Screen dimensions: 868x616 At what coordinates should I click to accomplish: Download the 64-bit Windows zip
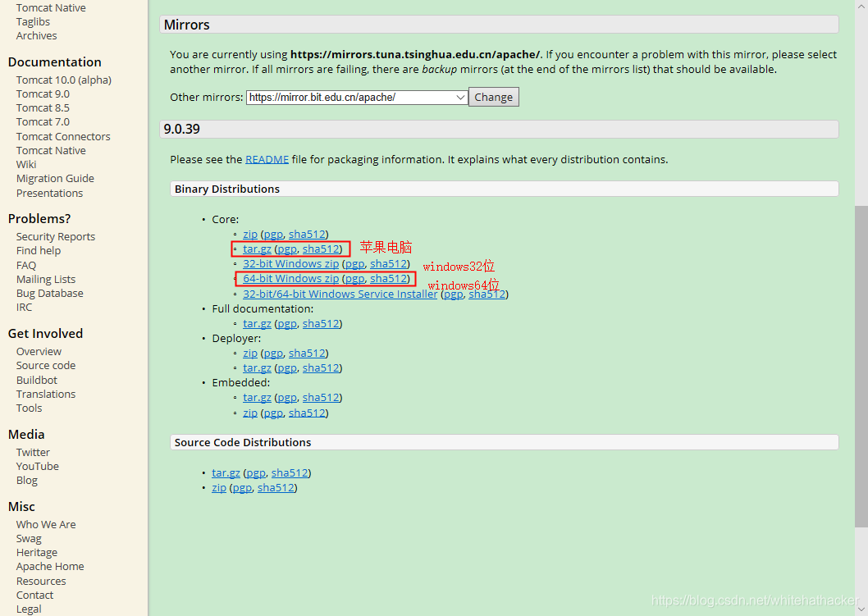tap(290, 278)
